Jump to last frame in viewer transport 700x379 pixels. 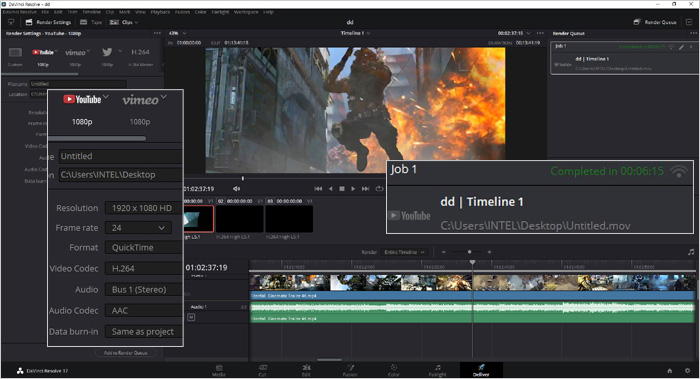pos(365,189)
